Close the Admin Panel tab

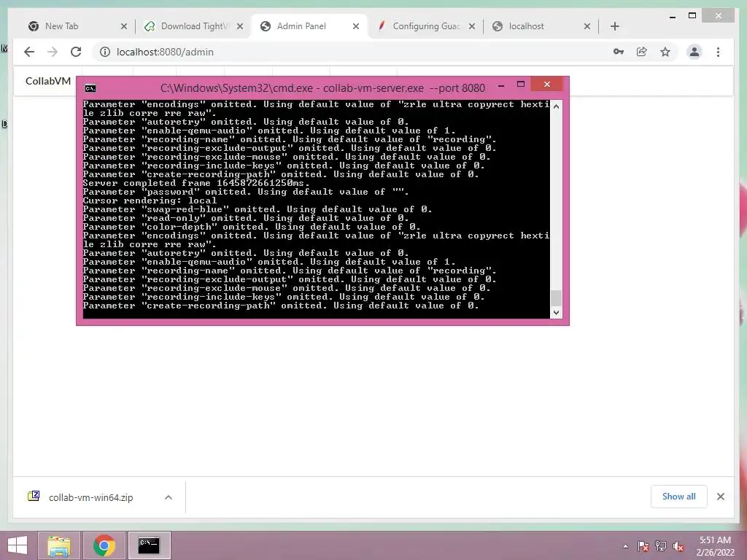[356, 26]
